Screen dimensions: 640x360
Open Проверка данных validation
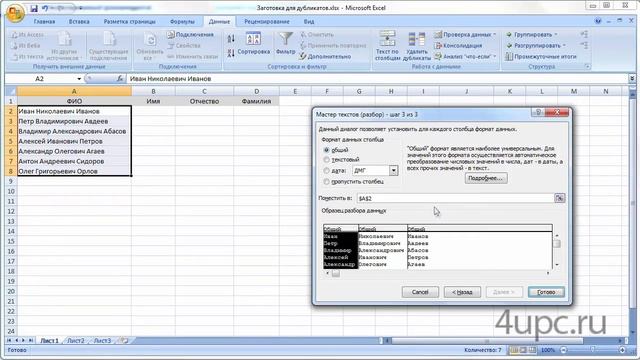465,35
